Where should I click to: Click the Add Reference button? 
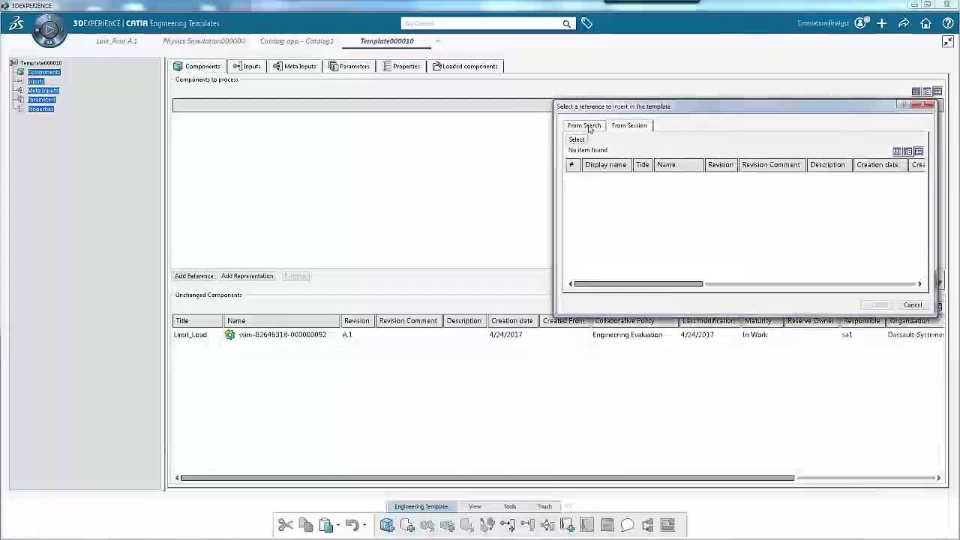(x=194, y=276)
